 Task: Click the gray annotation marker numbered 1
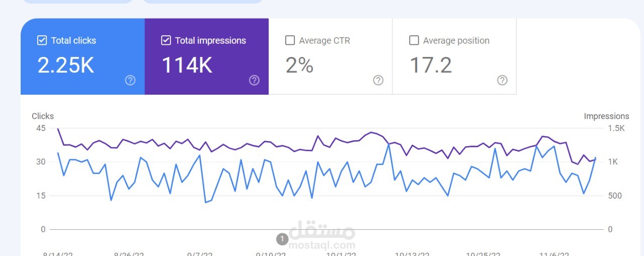(282, 238)
